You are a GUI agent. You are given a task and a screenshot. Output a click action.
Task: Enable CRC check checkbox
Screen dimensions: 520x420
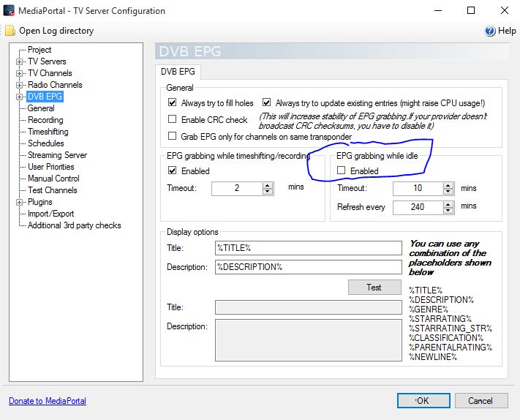(172, 119)
